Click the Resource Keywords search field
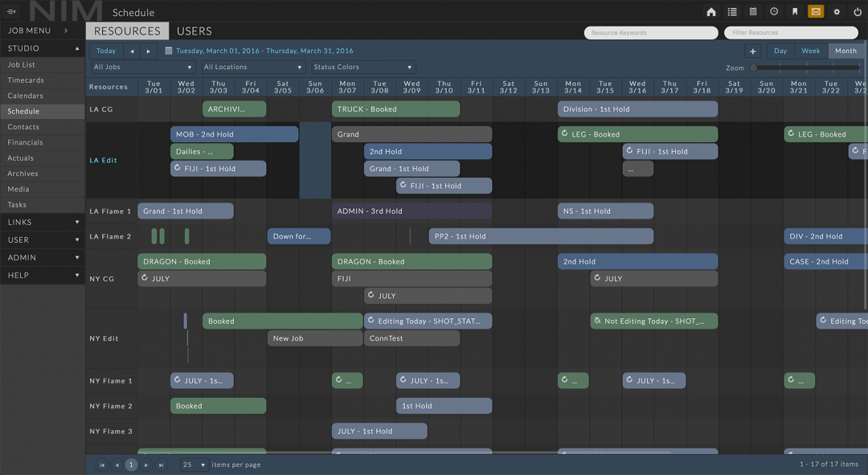 tap(651, 32)
